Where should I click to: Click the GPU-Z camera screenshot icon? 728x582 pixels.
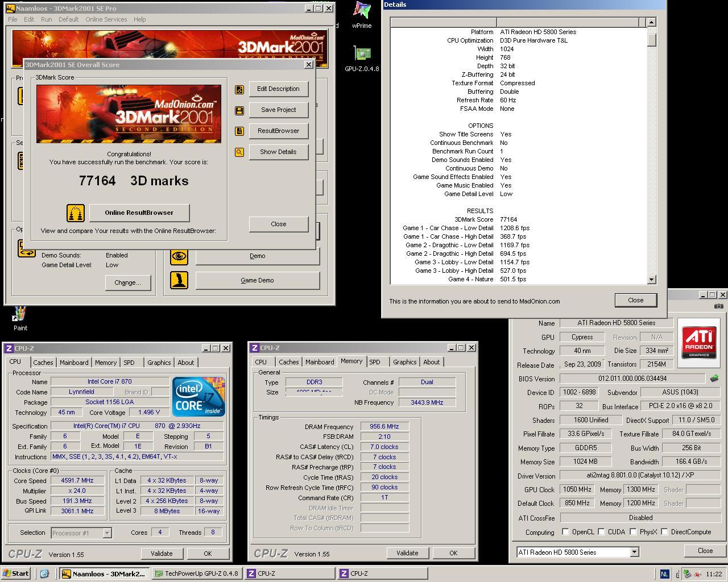(x=719, y=306)
